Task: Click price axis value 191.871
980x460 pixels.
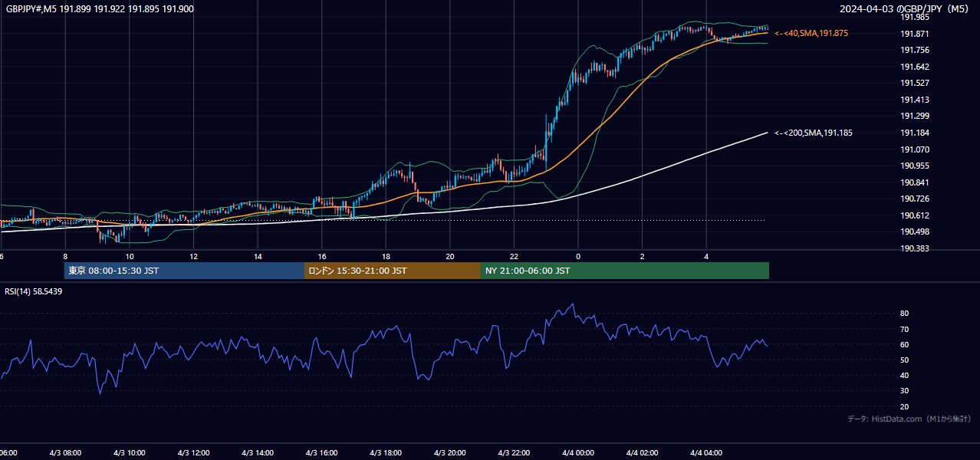Action: pyautogui.click(x=914, y=34)
